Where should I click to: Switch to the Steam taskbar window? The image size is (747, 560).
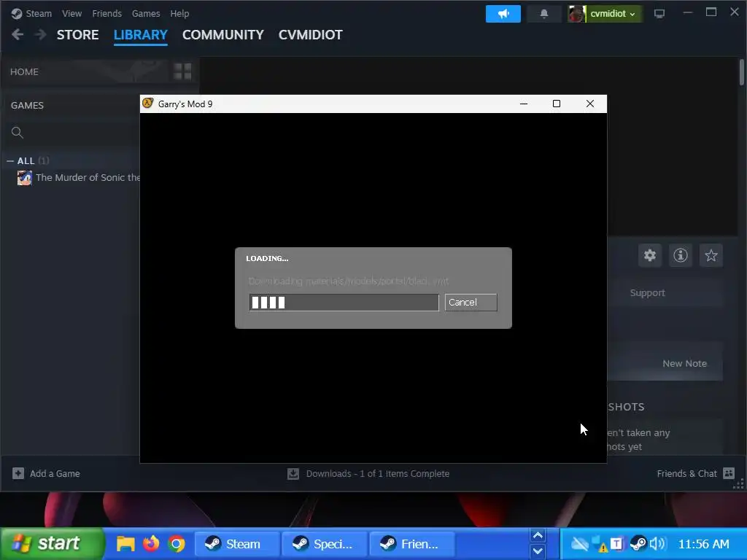pyautogui.click(x=237, y=544)
